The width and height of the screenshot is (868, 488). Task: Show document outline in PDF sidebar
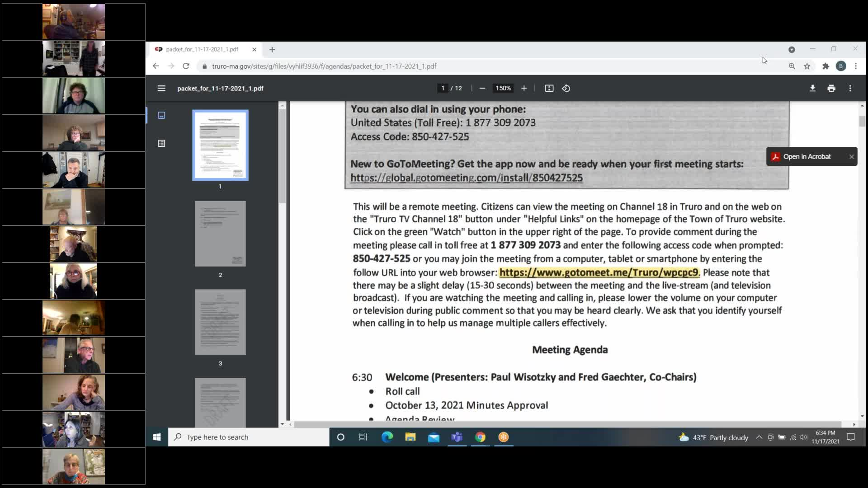161,143
